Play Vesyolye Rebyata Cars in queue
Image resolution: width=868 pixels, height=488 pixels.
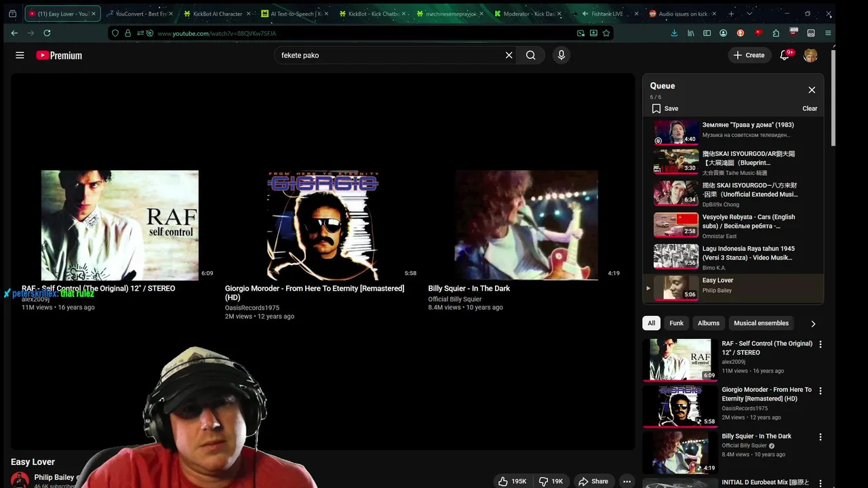(733, 226)
